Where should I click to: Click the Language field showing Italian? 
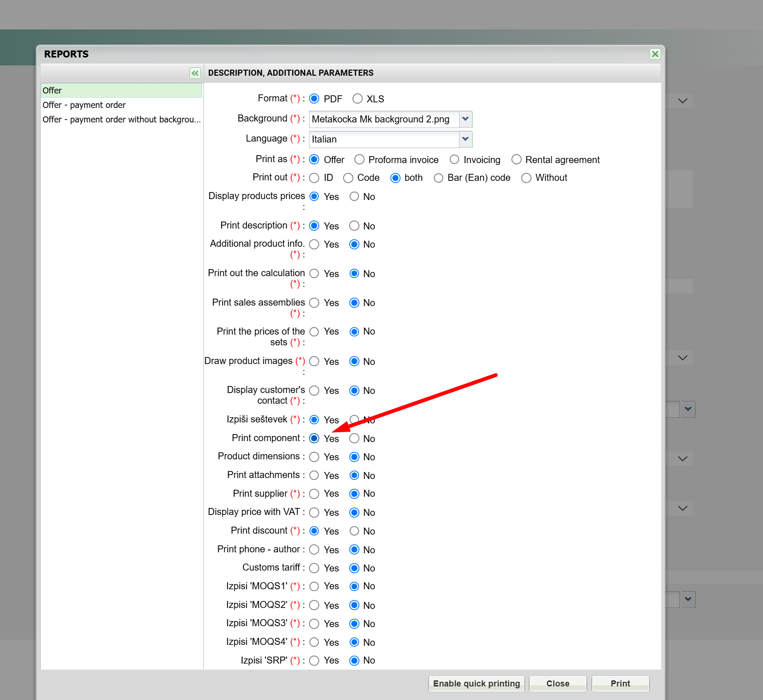click(x=384, y=139)
